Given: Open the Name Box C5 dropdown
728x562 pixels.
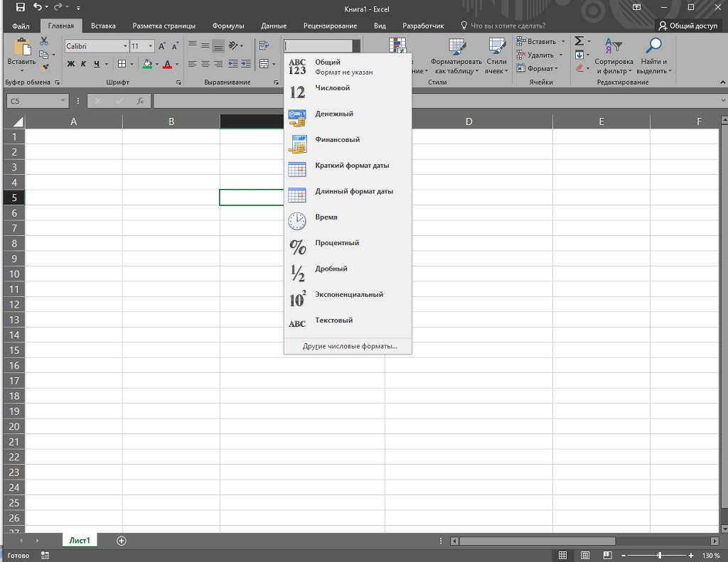Looking at the screenshot, I should click(x=63, y=101).
